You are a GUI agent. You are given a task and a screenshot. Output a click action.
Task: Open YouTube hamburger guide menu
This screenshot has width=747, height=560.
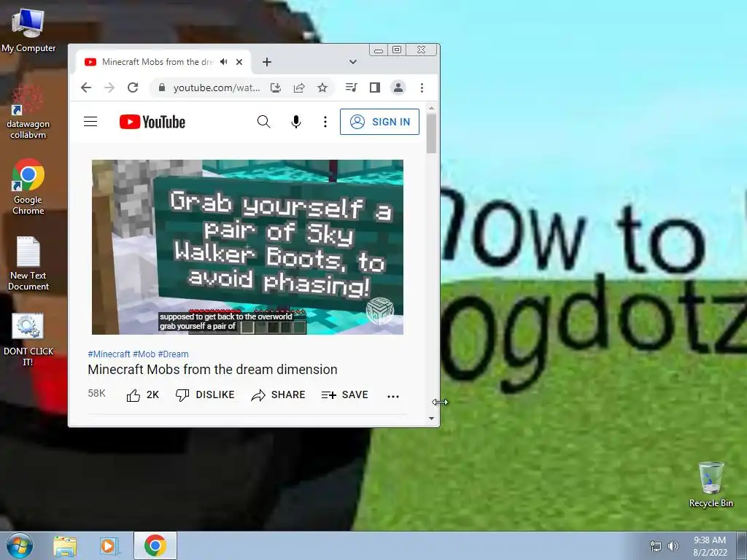tap(90, 122)
